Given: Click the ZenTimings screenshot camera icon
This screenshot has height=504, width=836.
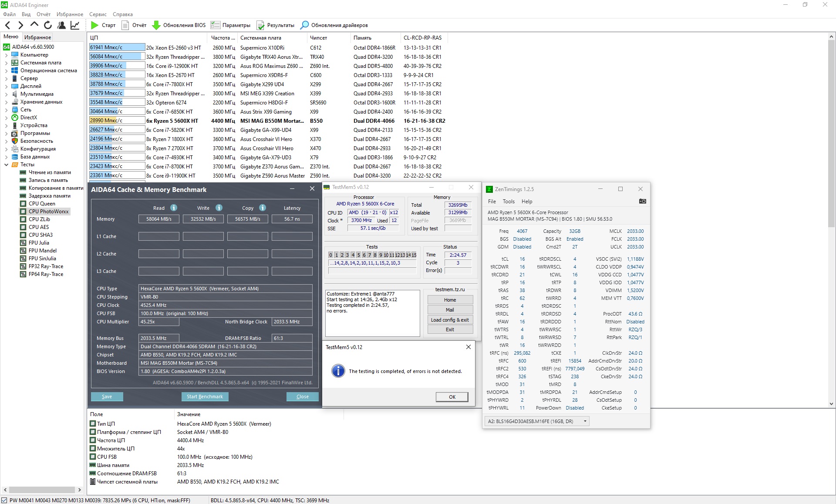Looking at the screenshot, I should pos(642,201).
